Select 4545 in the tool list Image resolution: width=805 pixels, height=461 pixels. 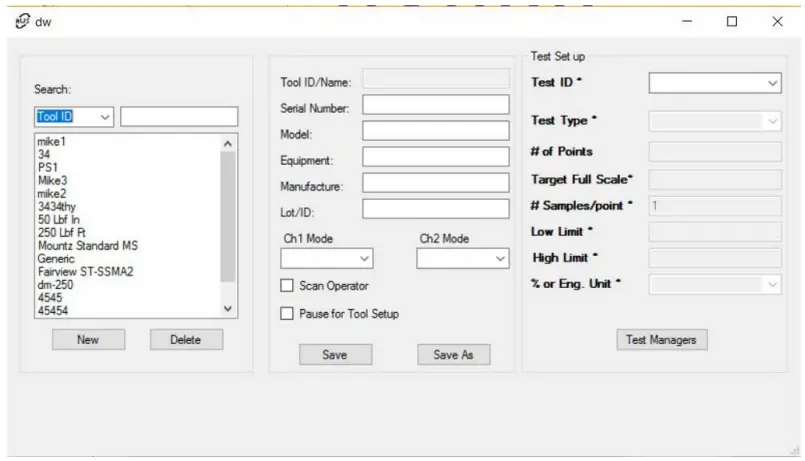coord(49,298)
